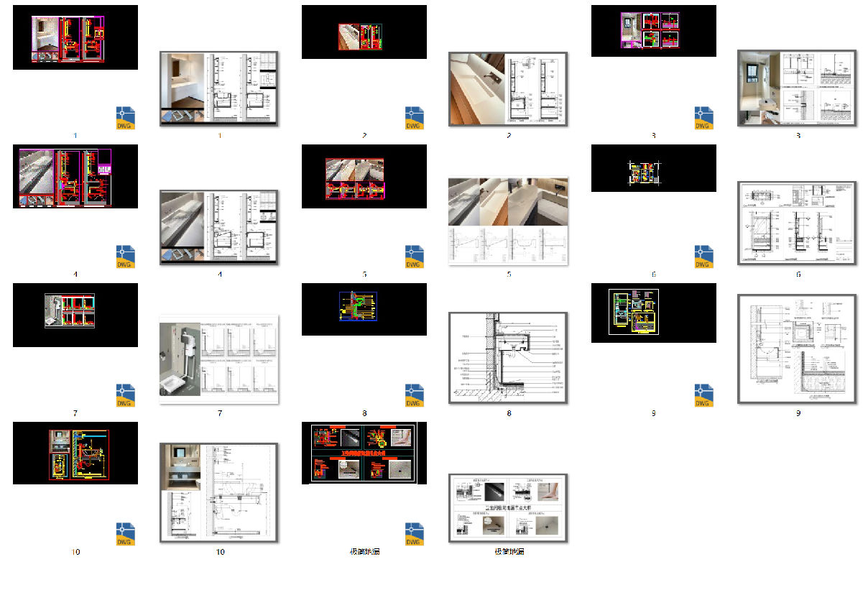
Task: Click the black CAD thumbnail of drawing 9
Action: [653, 313]
